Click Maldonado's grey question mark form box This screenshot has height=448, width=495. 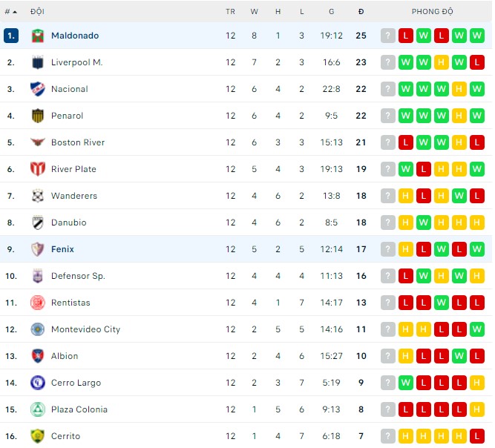(388, 36)
